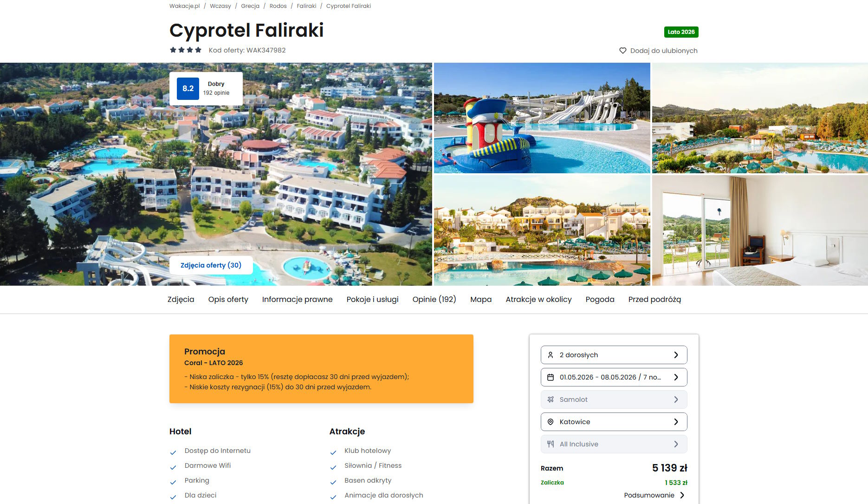Click the four-star hotel rating icons
Viewport: 868px width, 504px height.
pyautogui.click(x=186, y=50)
